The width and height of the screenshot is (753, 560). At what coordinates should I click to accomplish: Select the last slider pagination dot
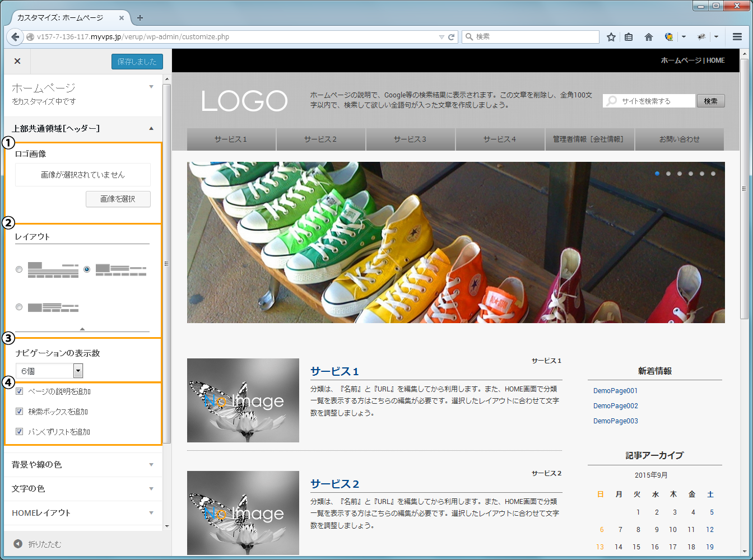[713, 174]
